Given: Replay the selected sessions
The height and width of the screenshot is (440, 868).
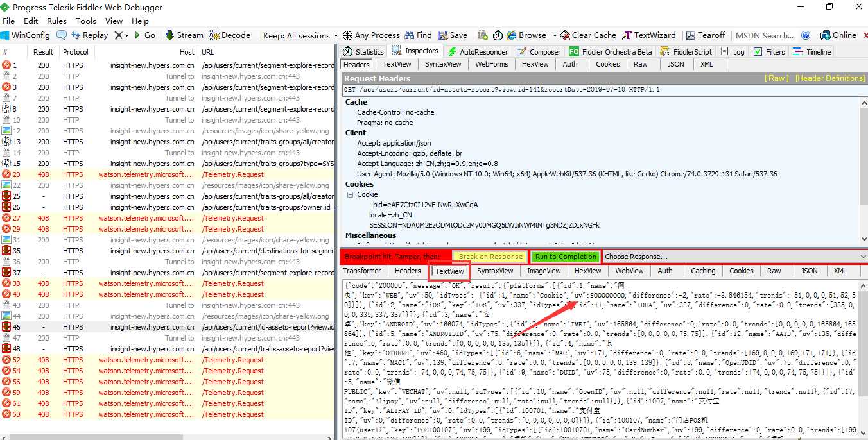Looking at the screenshot, I should click(89, 35).
